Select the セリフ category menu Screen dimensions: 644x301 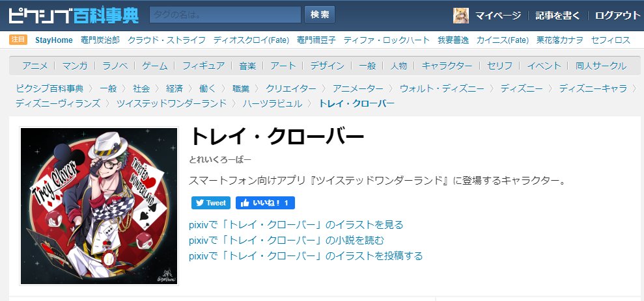[x=499, y=66]
